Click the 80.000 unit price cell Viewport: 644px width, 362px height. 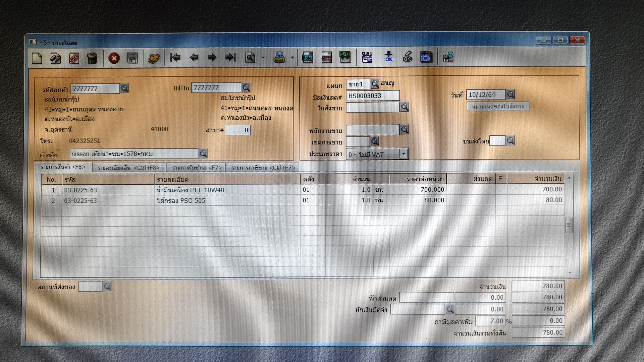[x=418, y=200]
